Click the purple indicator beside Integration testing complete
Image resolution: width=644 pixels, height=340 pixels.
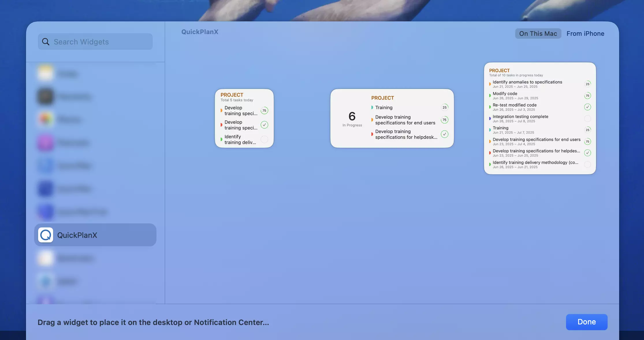tap(489, 119)
